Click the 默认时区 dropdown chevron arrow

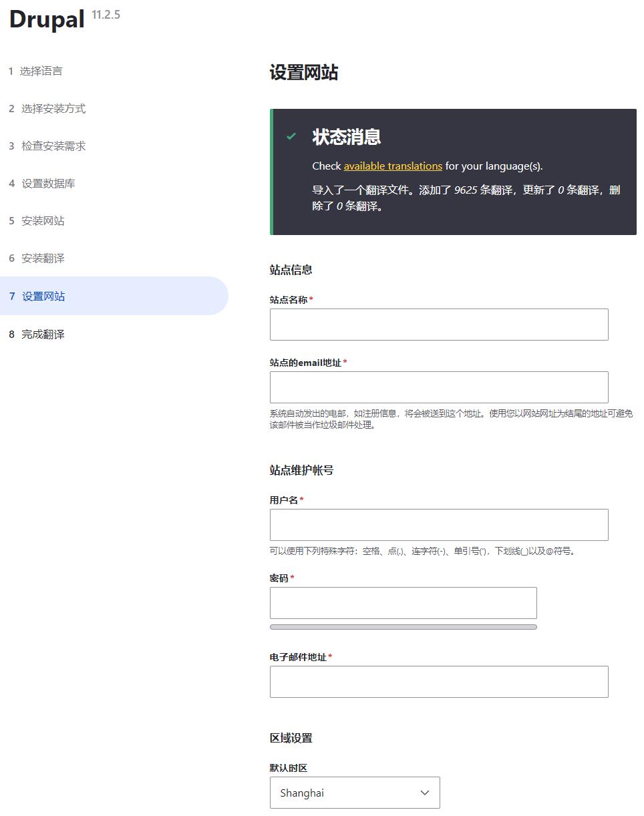click(x=425, y=793)
